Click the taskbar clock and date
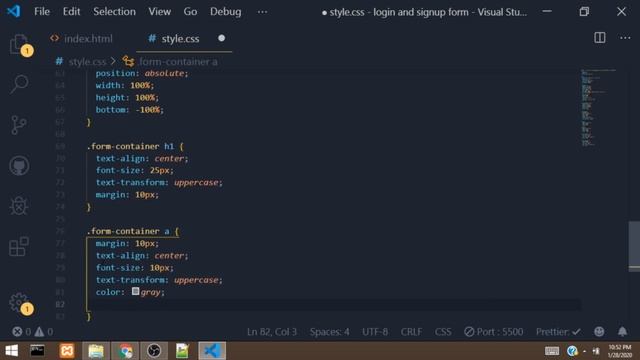 (619, 351)
